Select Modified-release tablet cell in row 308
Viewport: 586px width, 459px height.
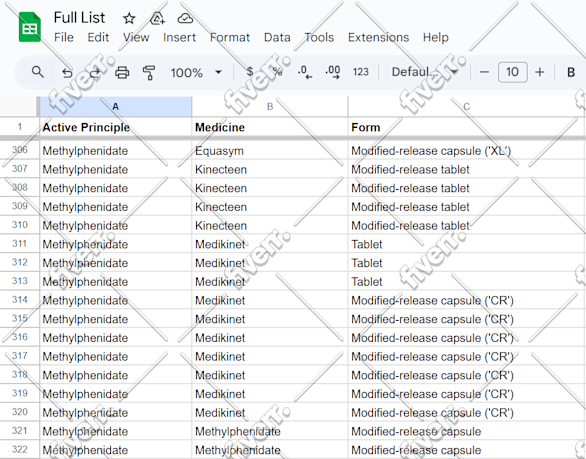pyautogui.click(x=466, y=188)
